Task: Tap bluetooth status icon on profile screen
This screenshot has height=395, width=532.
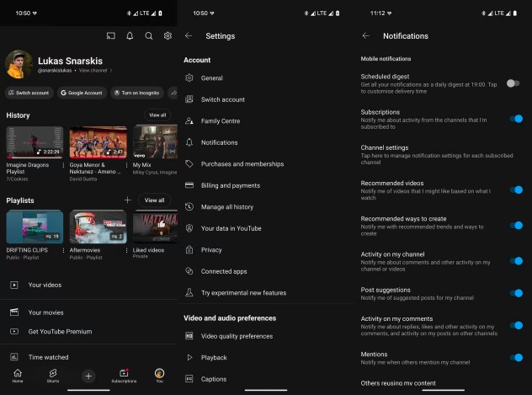Action: coord(129,13)
